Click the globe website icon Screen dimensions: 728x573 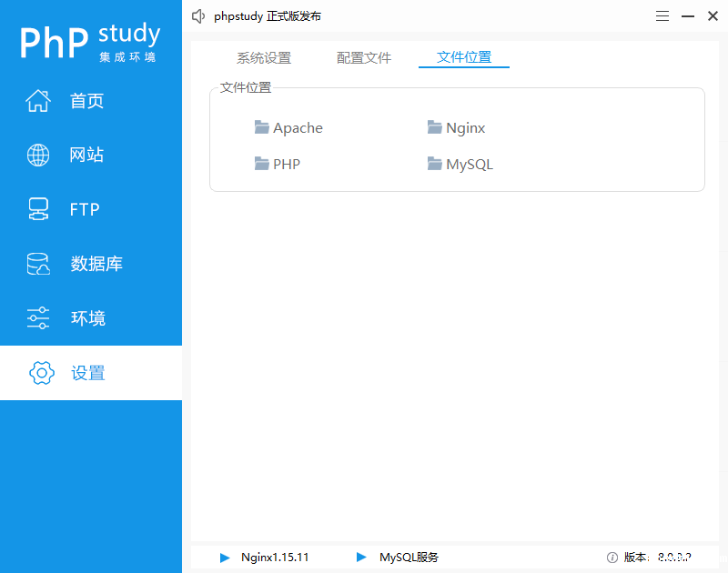(38, 156)
